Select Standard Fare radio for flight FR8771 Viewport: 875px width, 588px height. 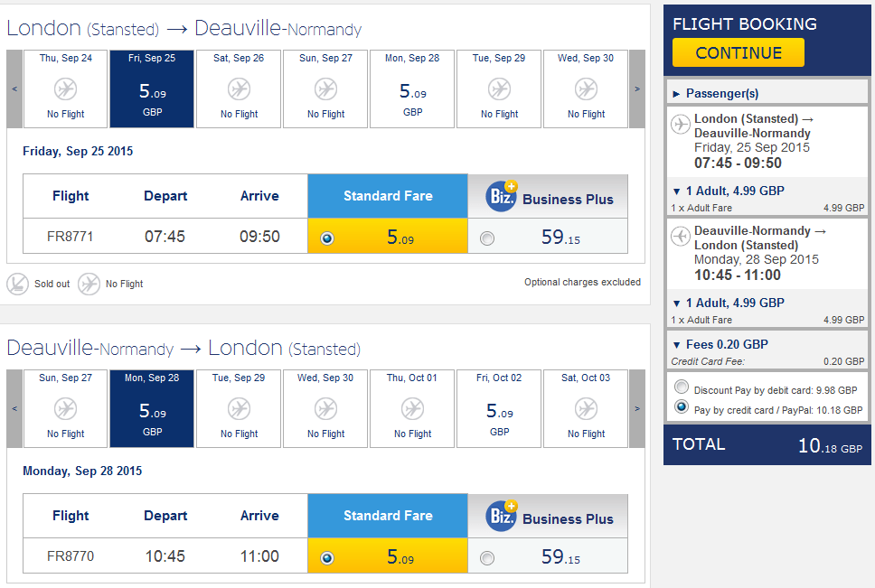(x=327, y=238)
